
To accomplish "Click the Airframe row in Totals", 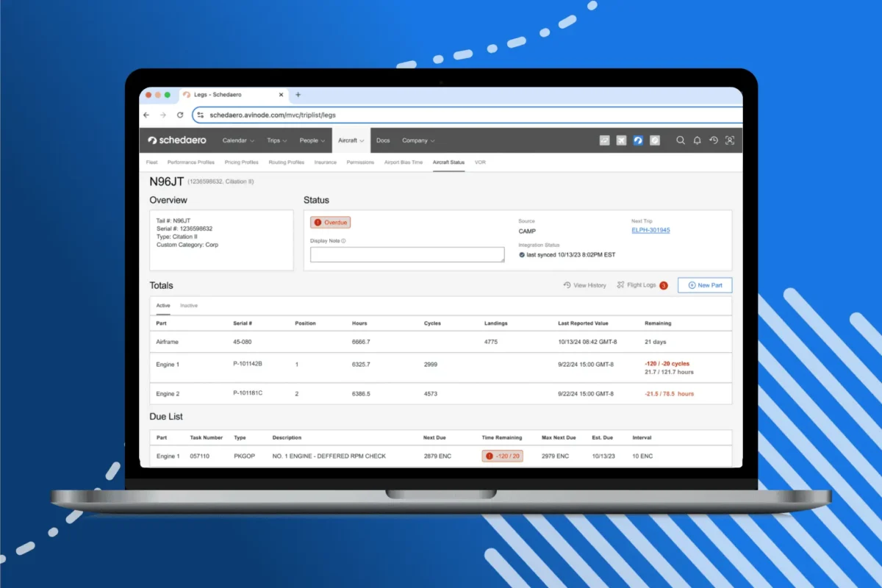I will click(x=440, y=342).
